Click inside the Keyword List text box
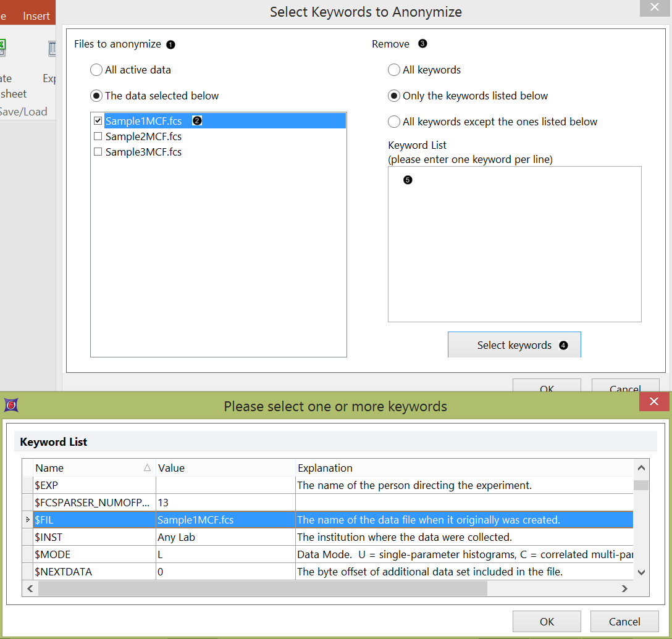 [x=514, y=247]
